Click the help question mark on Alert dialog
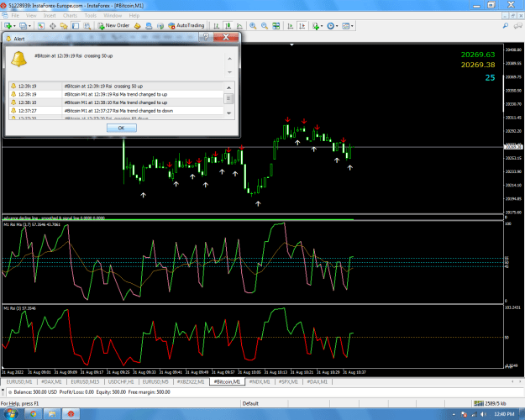This screenshot has width=525, height=420. pos(206,37)
